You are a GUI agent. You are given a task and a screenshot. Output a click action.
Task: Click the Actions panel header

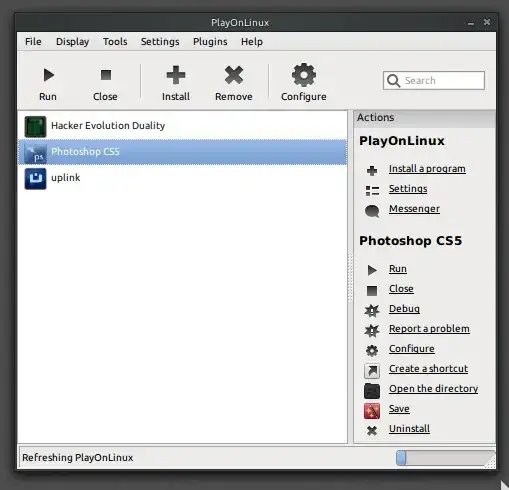[424, 118]
